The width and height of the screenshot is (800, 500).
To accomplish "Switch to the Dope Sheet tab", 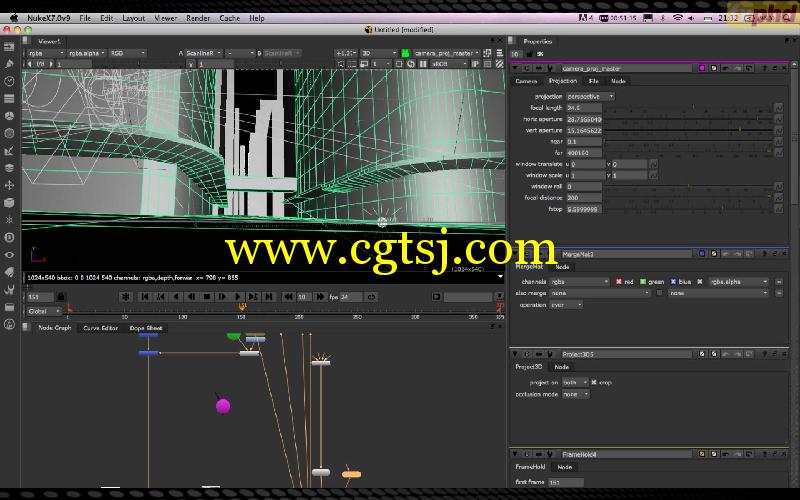I will (146, 328).
